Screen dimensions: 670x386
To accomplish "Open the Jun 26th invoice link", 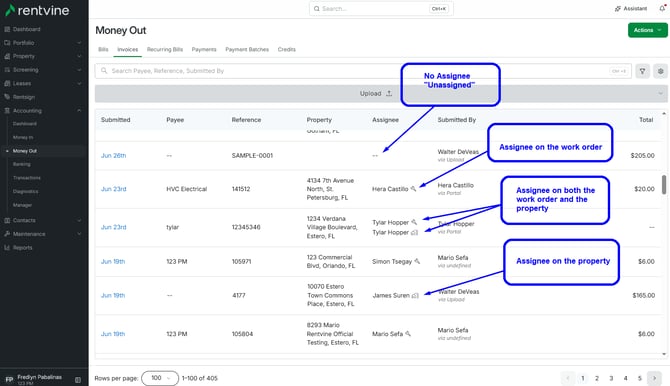I will [x=114, y=156].
